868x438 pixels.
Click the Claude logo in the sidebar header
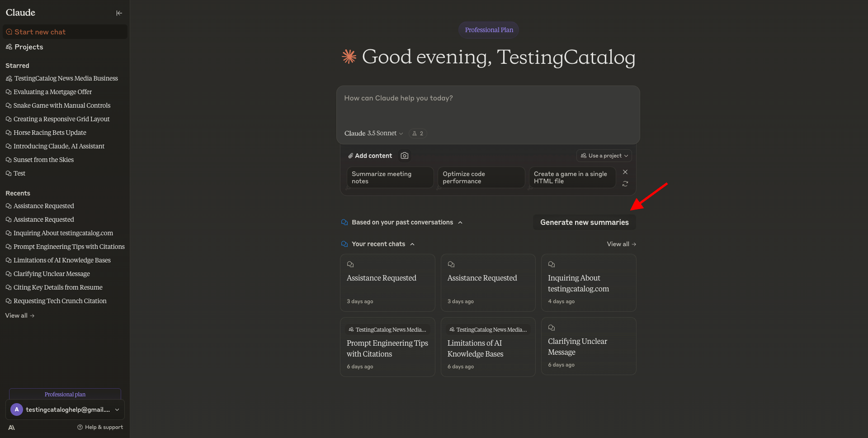pyautogui.click(x=20, y=13)
